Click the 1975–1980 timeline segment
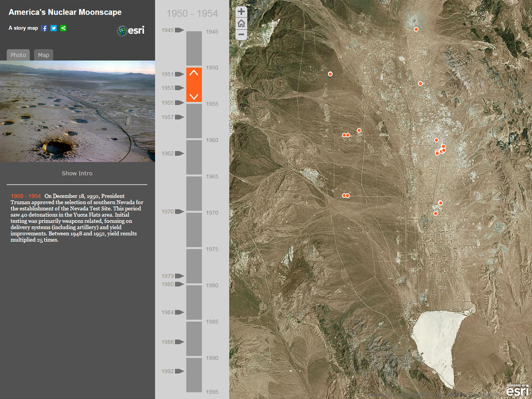The image size is (532, 399). coord(194,266)
